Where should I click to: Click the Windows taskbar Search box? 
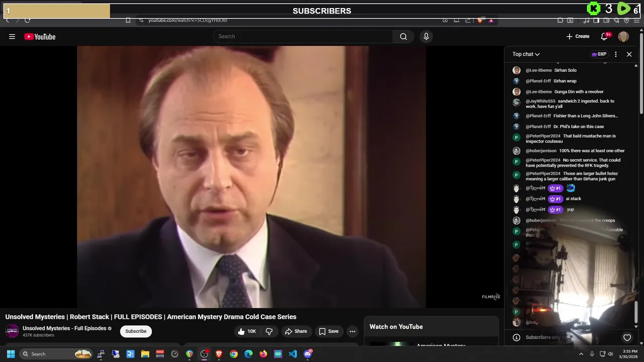pyautogui.click(x=56, y=354)
